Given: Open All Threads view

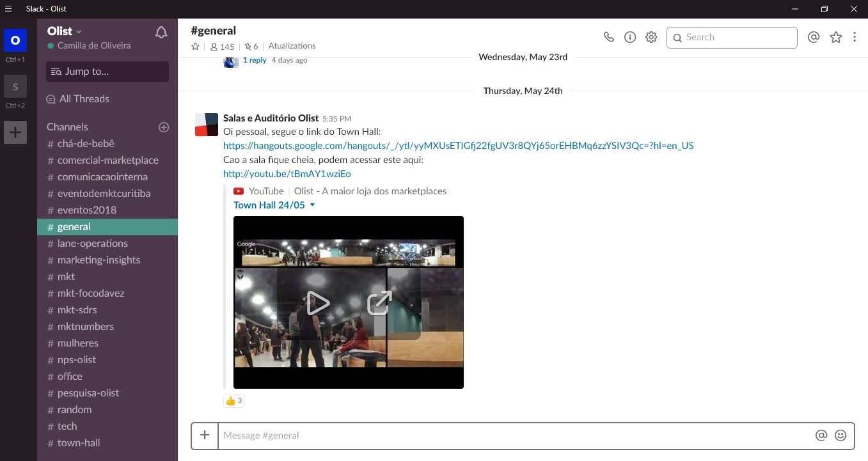Looking at the screenshot, I should (77, 99).
